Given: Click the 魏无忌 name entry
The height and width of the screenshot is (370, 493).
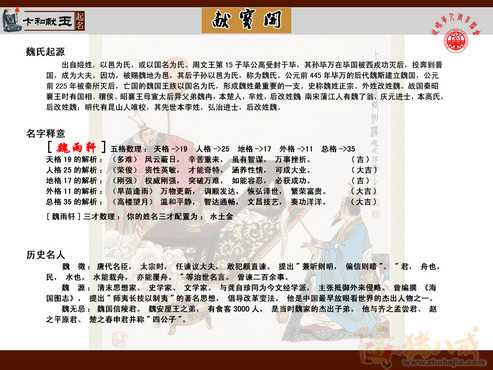Looking at the screenshot, I should 74,309.
